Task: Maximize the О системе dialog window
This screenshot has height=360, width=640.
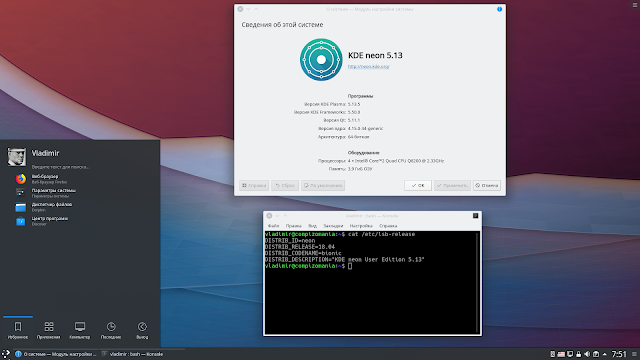Action: coord(256,9)
